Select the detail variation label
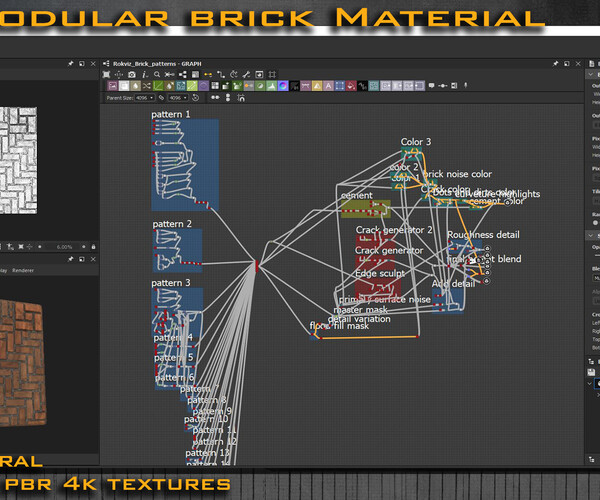 pyautogui.click(x=359, y=319)
